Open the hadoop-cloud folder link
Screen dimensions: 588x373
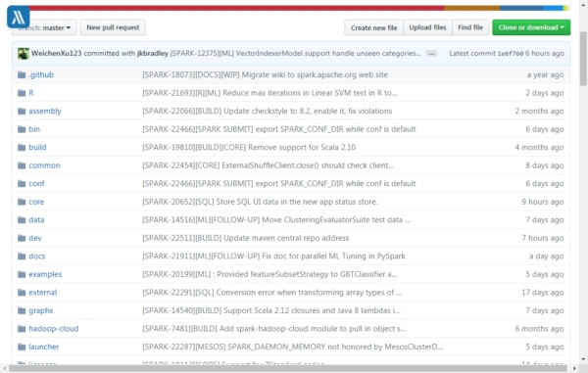point(54,329)
